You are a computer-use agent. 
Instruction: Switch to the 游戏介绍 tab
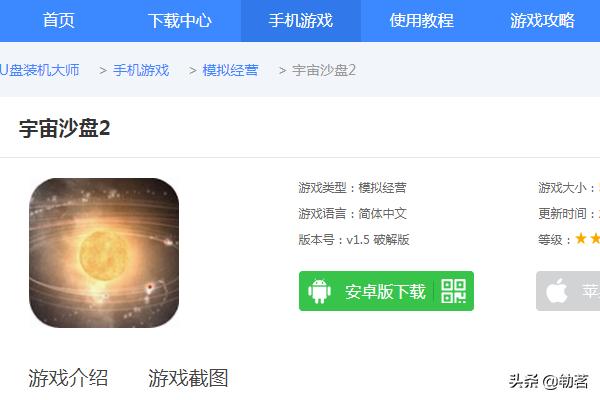[x=68, y=378]
